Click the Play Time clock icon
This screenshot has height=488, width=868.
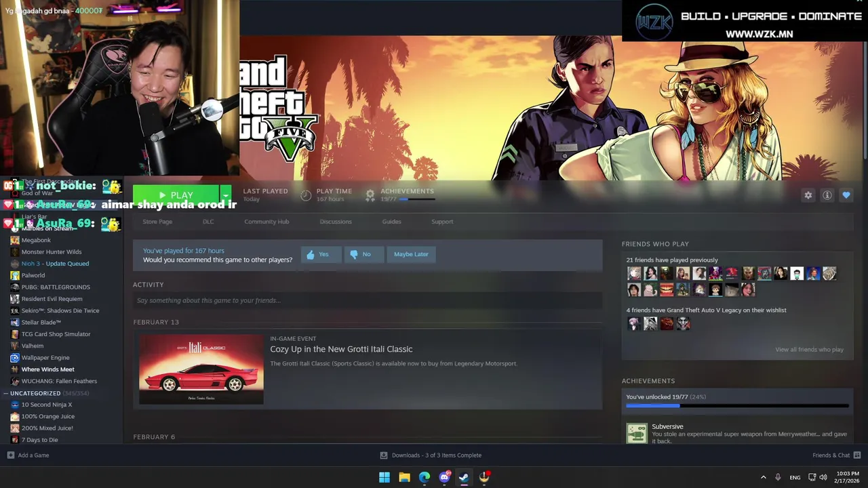[306, 195]
